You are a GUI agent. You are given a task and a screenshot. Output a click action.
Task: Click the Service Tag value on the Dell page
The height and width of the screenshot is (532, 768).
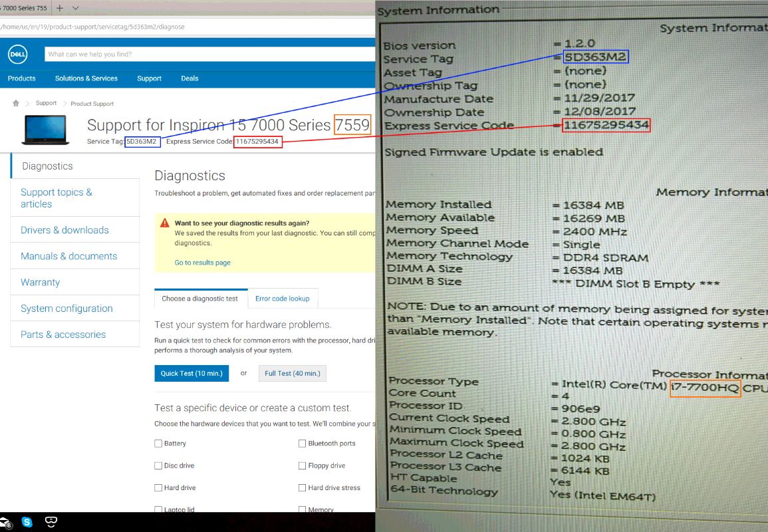[142, 142]
